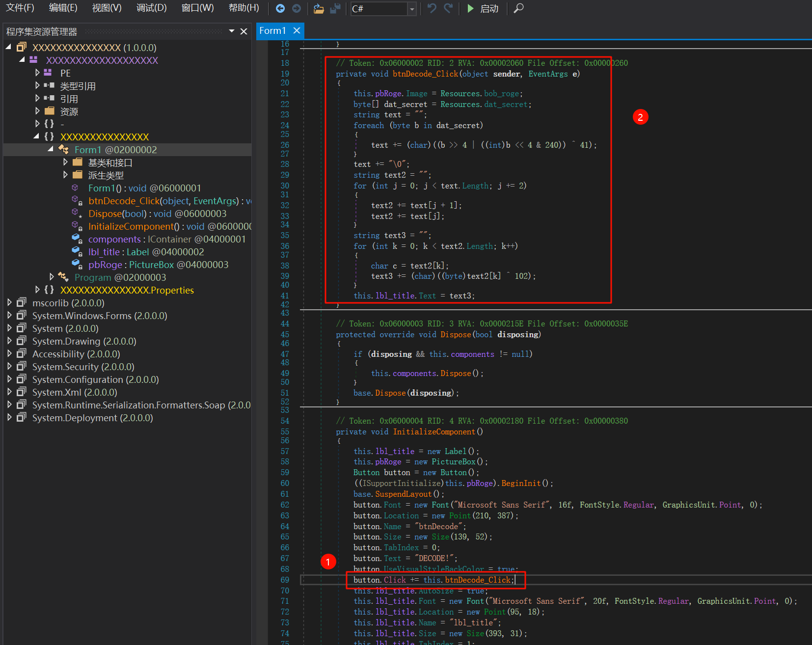Screen dimensions: 812x645
Task: Open a file via folder icon
Action: [x=319, y=8]
